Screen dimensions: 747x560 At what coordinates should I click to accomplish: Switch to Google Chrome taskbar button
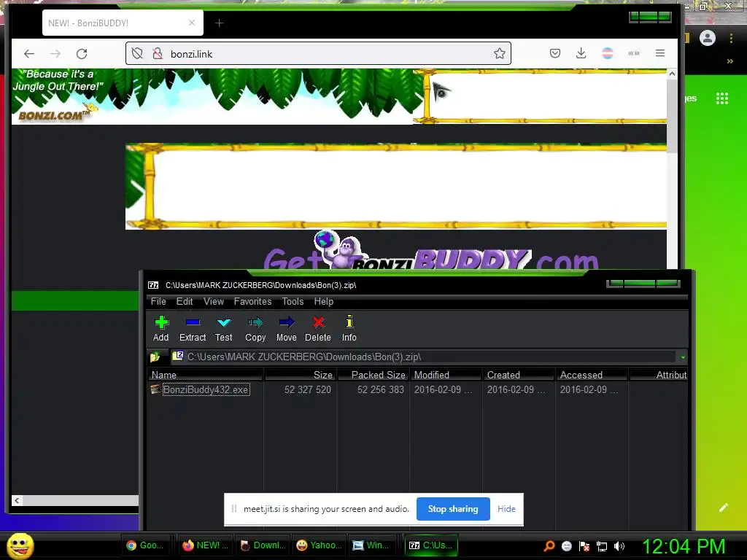pyautogui.click(x=146, y=545)
